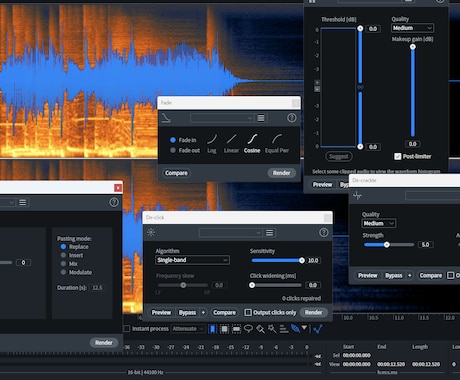Enable the Instant process checkbox
460x380 pixels.
click(x=127, y=329)
